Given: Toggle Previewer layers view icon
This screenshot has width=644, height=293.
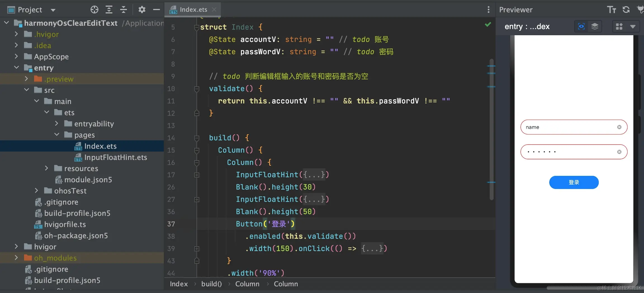Looking at the screenshot, I should (x=595, y=27).
